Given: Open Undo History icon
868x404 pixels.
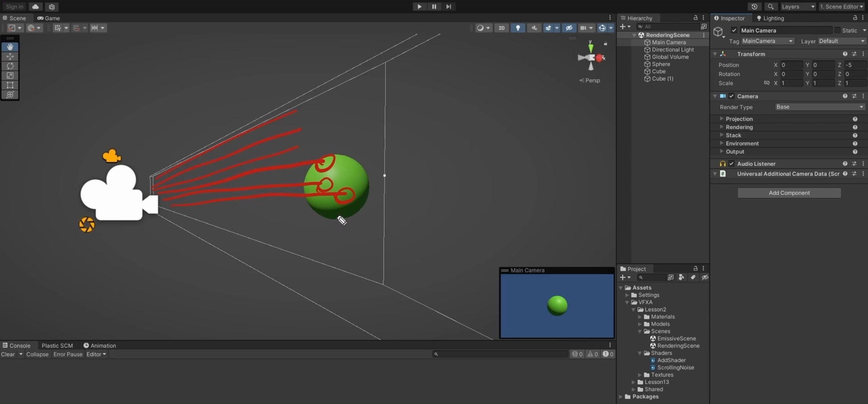Looking at the screenshot, I should pyautogui.click(x=755, y=7).
